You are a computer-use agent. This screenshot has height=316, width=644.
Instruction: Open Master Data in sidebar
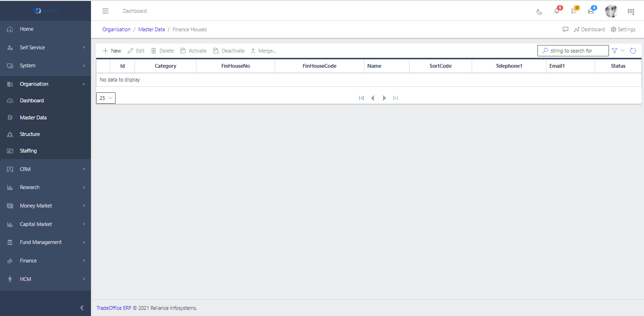[x=33, y=117]
